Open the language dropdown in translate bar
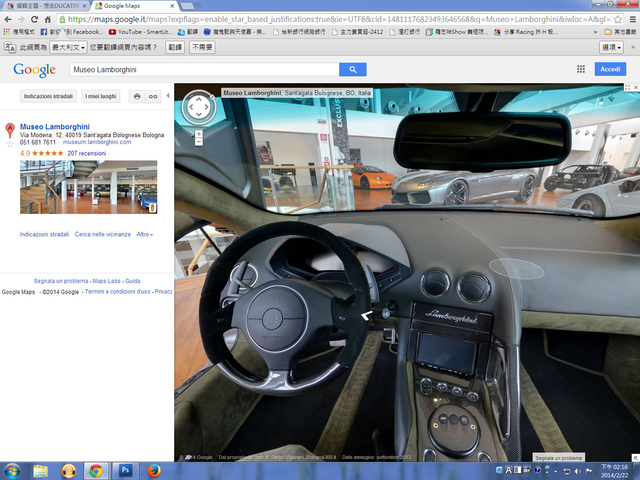This screenshot has height=480, width=640. coord(68,47)
